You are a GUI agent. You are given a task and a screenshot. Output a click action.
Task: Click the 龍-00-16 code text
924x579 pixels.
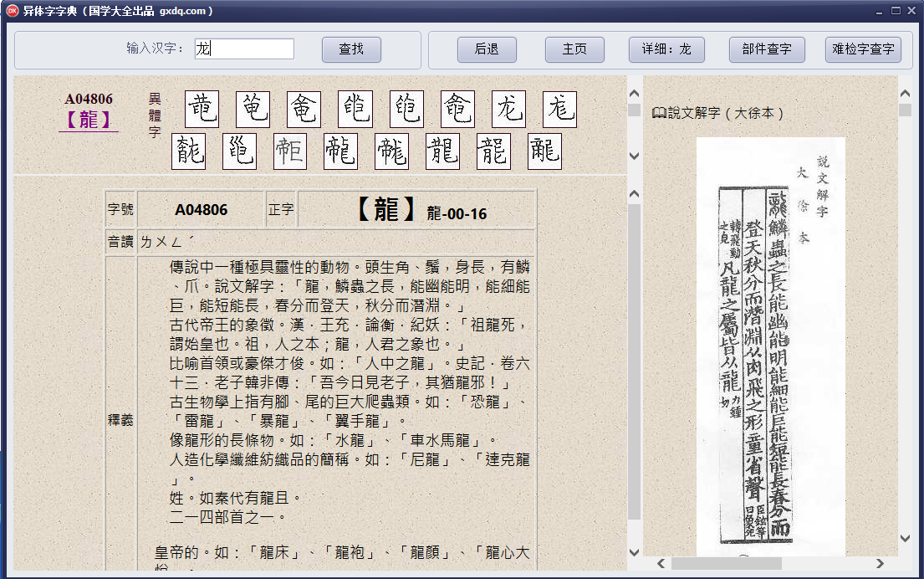457,213
